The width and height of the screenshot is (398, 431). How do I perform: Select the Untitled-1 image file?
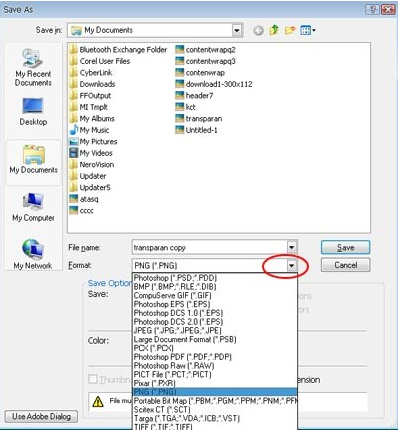196,130
